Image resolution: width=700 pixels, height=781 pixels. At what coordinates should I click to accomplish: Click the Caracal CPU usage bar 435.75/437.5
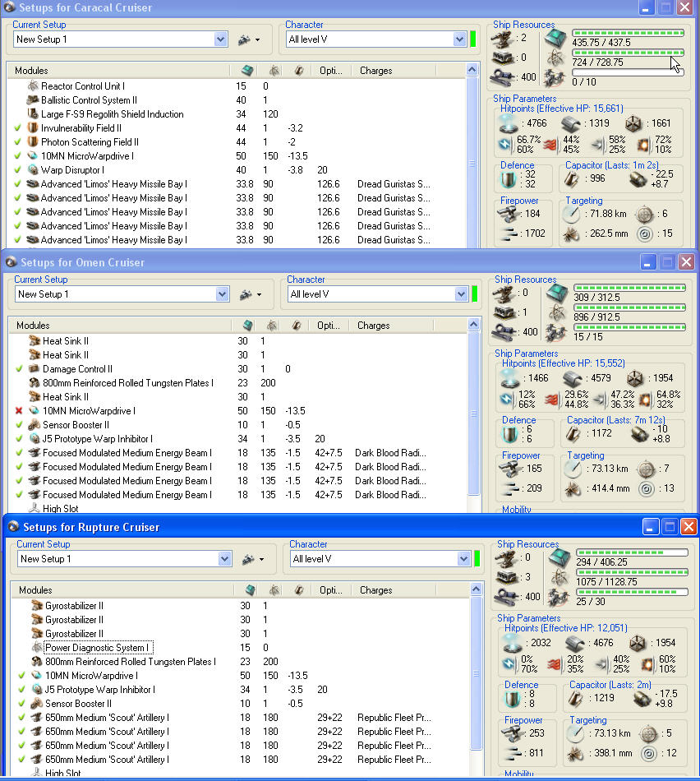coord(628,33)
